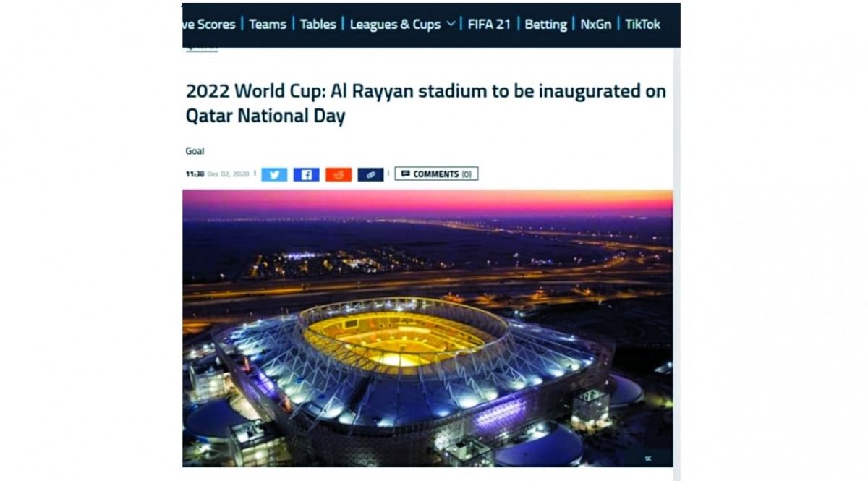Go to the Teams section
Screen dimensions: 868x481
pos(267,25)
